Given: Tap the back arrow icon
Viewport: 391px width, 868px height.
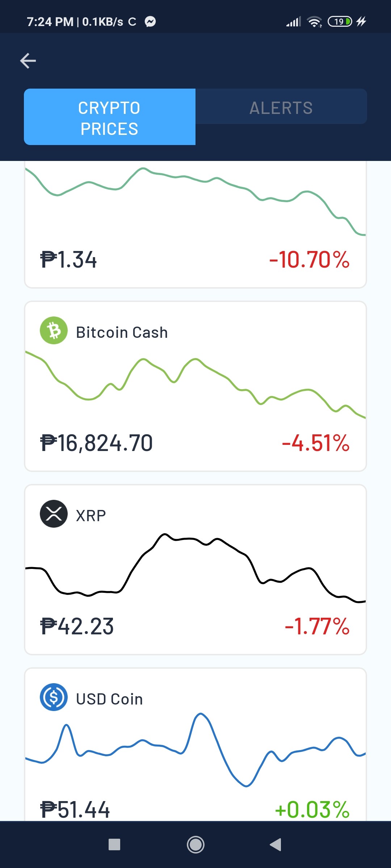Looking at the screenshot, I should (28, 60).
